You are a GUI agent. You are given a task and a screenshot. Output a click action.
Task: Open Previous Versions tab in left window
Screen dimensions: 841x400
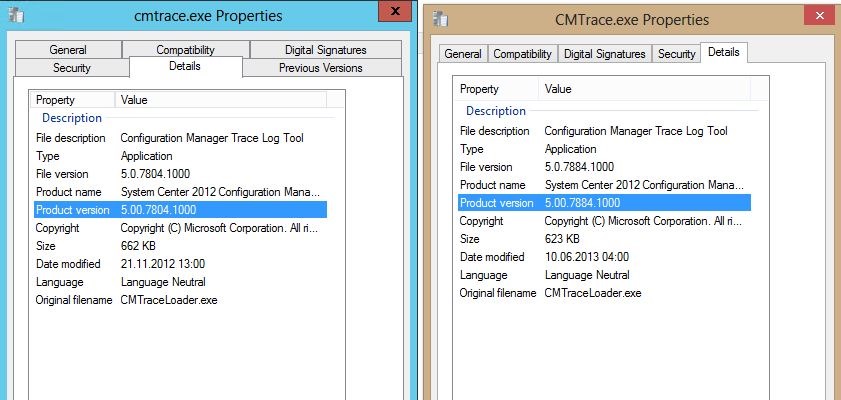click(321, 68)
